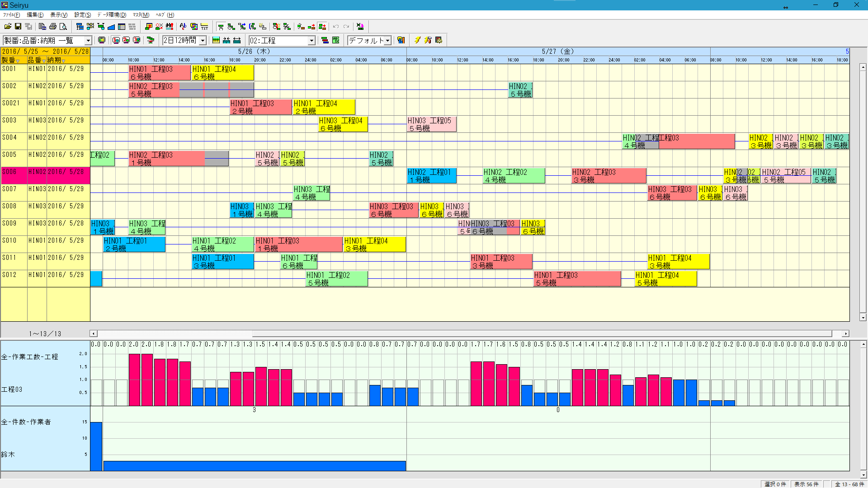The image size is (868, 488).
Task: Open the 製番:品番:納期 一覧 dropdown
Action: coord(88,41)
